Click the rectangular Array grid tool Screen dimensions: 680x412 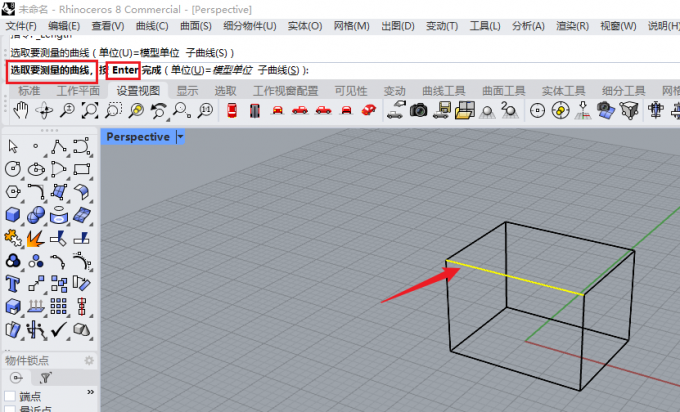tap(59, 306)
